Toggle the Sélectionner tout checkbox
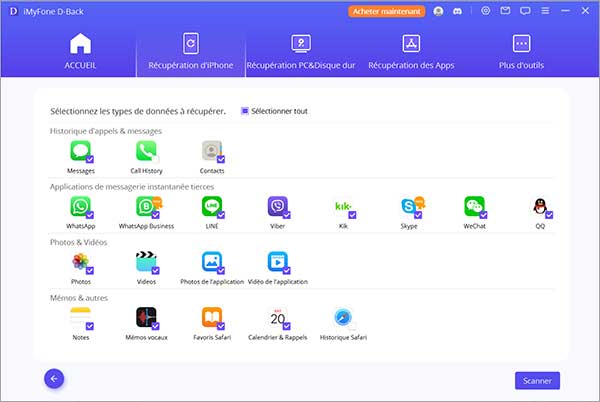 click(245, 110)
